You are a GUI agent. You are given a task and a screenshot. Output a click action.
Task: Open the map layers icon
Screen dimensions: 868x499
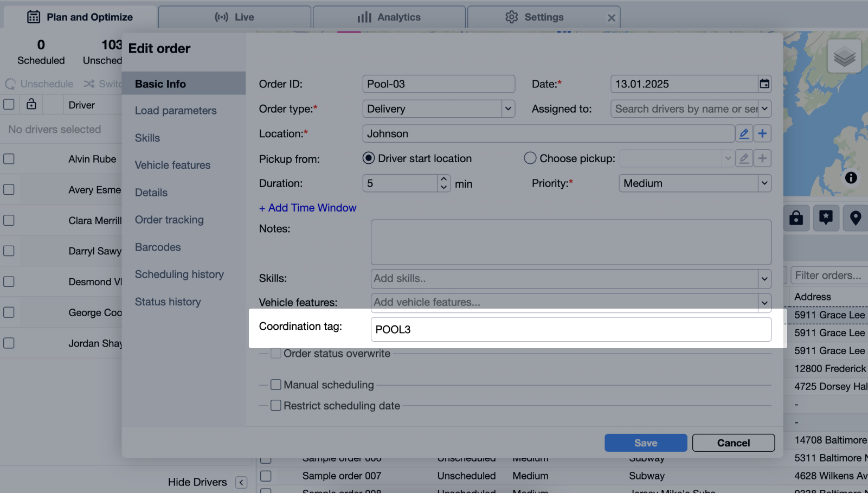(844, 56)
